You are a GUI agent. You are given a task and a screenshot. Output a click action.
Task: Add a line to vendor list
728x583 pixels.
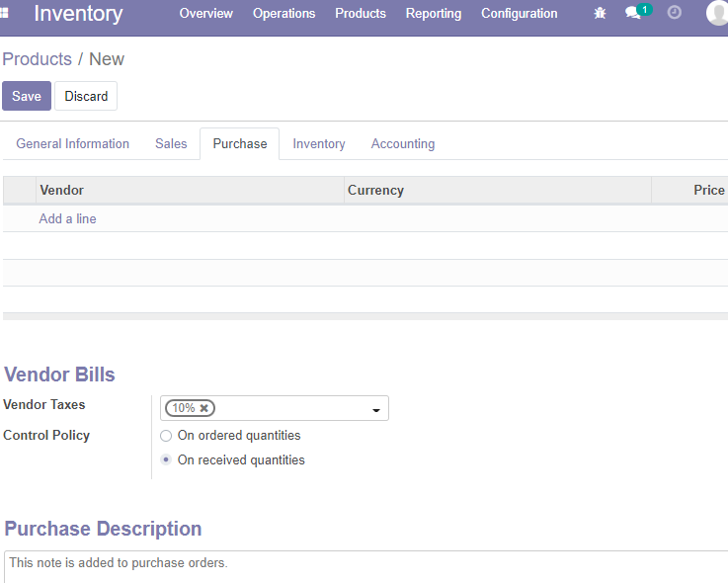[67, 218]
